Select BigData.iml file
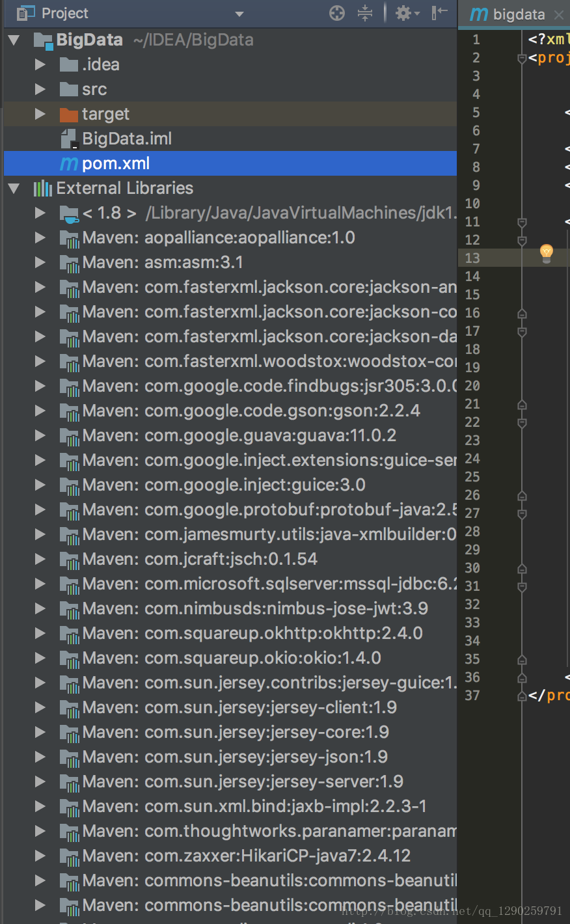The width and height of the screenshot is (570, 924). click(230, 139)
